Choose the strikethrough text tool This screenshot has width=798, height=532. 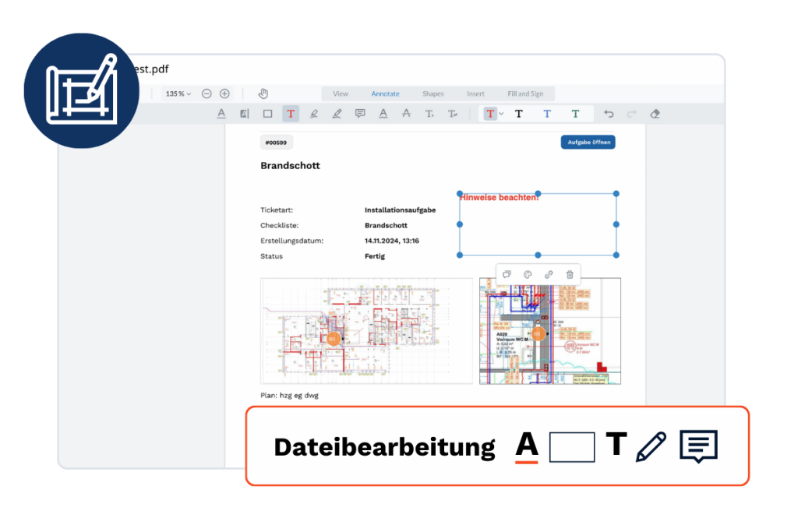405,114
